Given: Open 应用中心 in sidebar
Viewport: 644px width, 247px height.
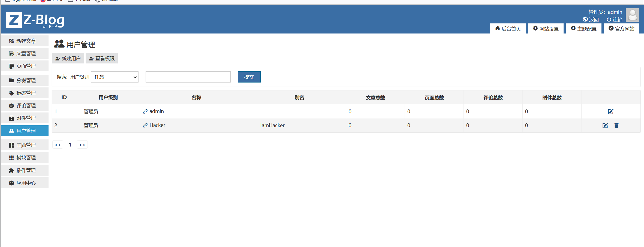Looking at the screenshot, I should pyautogui.click(x=25, y=183).
